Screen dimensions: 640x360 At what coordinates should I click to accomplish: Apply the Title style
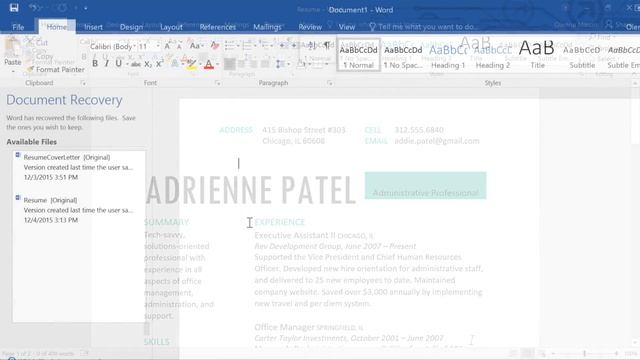coord(537,56)
